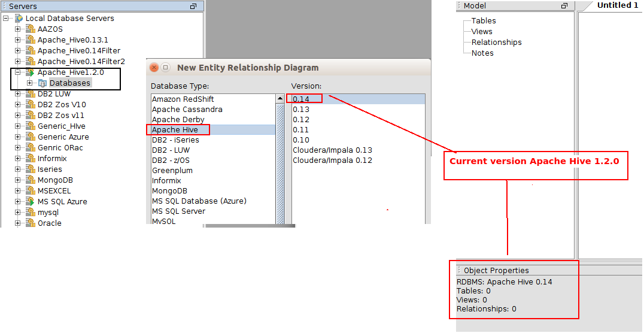The height and width of the screenshot is (333, 644).
Task: Click the MSEXCEL server icon
Action: (31, 190)
